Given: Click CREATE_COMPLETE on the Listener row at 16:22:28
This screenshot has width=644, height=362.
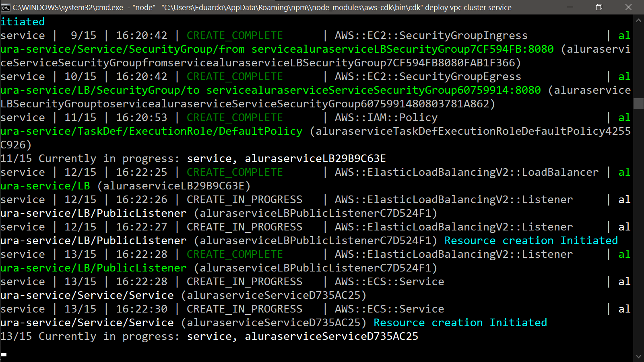Looking at the screenshot, I should point(235,254).
